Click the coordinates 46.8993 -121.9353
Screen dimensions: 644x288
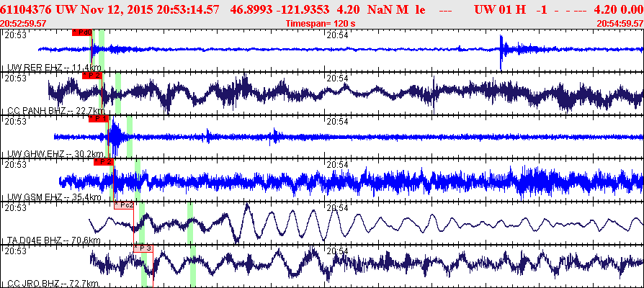tap(279, 9)
